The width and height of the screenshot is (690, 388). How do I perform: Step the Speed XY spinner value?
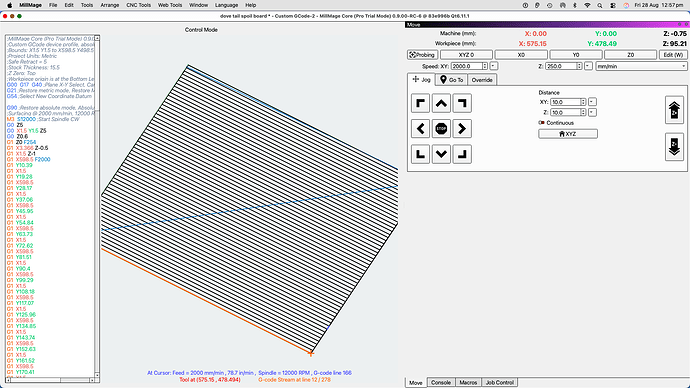[x=484, y=66]
